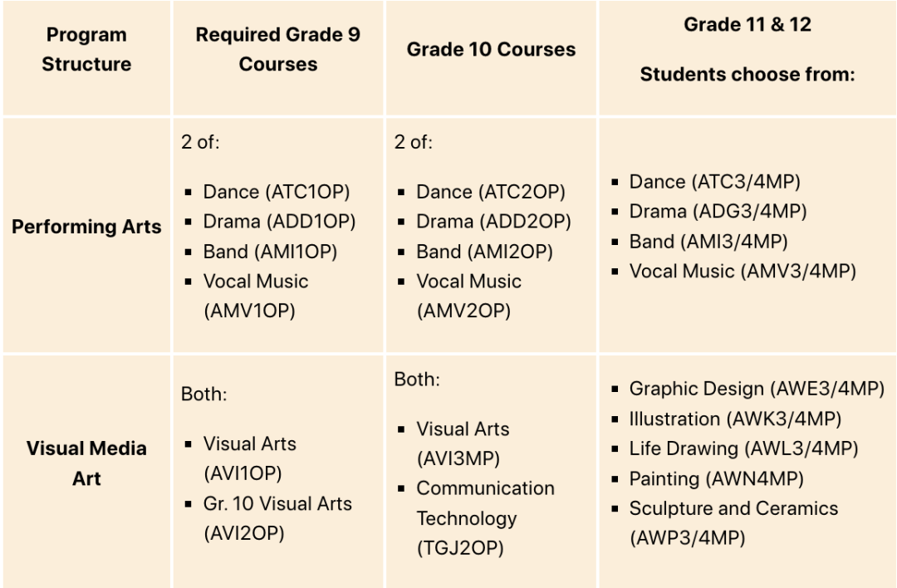Select the Grade 11 & 12 header text
The image size is (897, 588).
coord(747,25)
